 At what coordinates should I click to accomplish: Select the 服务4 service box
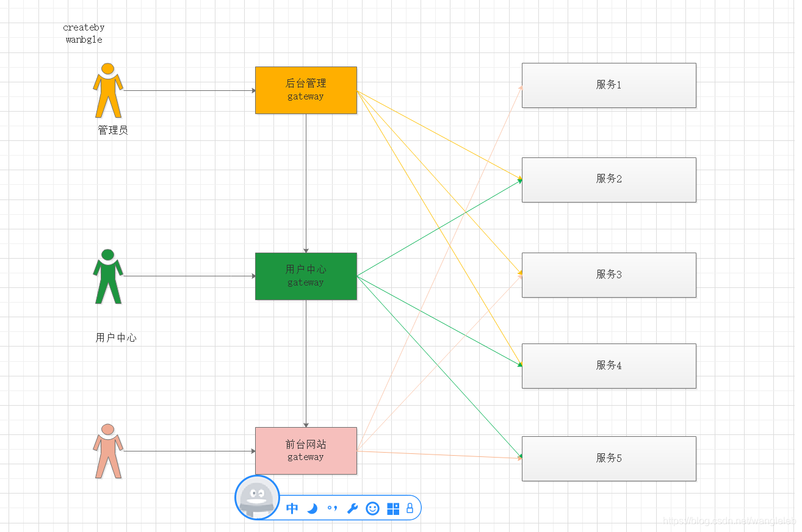pos(609,366)
